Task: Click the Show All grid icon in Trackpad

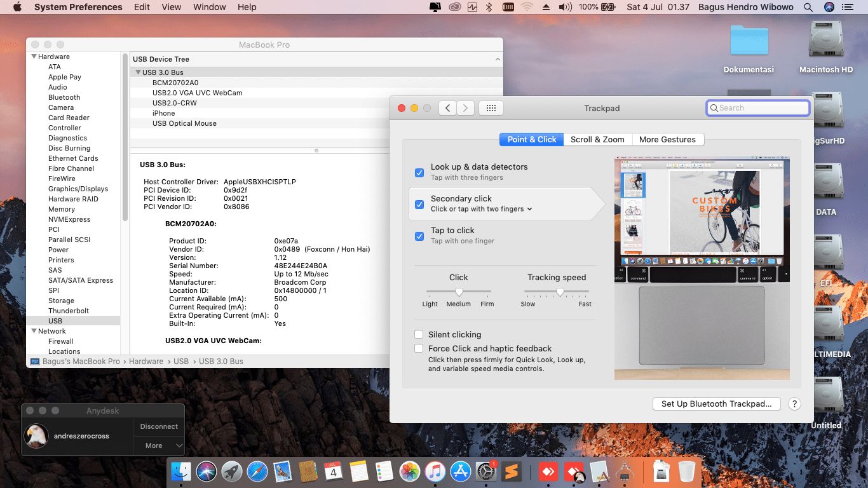Action: click(491, 108)
